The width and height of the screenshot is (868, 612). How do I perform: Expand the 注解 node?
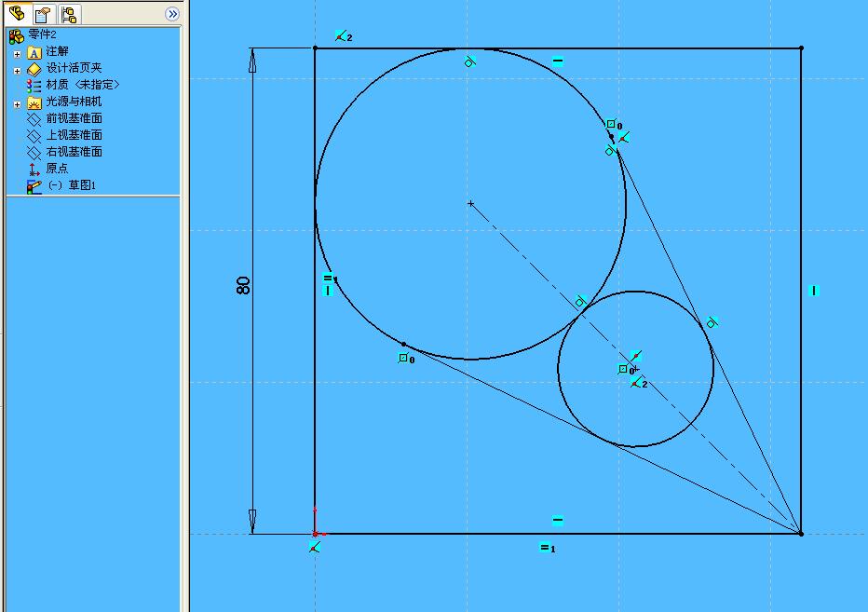tap(17, 54)
